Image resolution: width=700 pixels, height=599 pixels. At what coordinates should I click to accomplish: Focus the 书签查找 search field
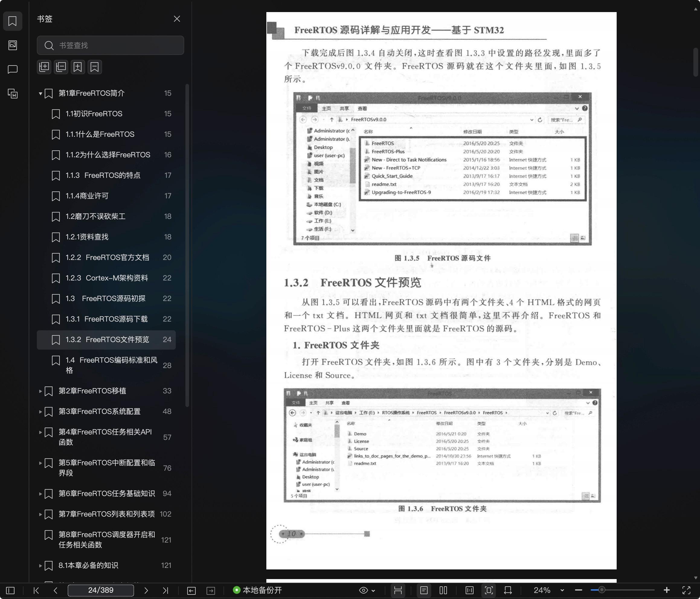click(111, 45)
